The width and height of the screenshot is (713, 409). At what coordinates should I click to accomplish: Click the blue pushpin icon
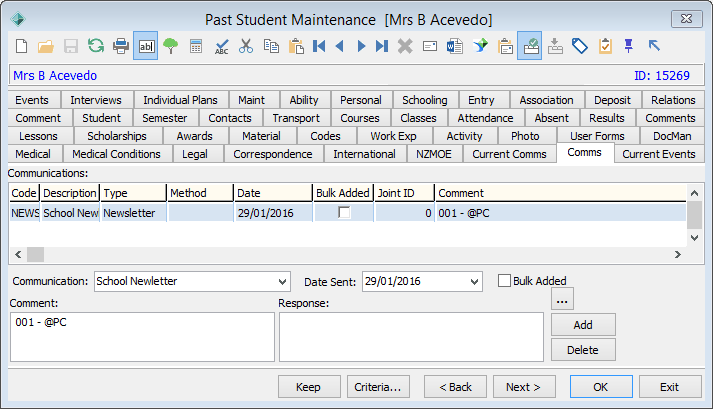click(x=629, y=46)
